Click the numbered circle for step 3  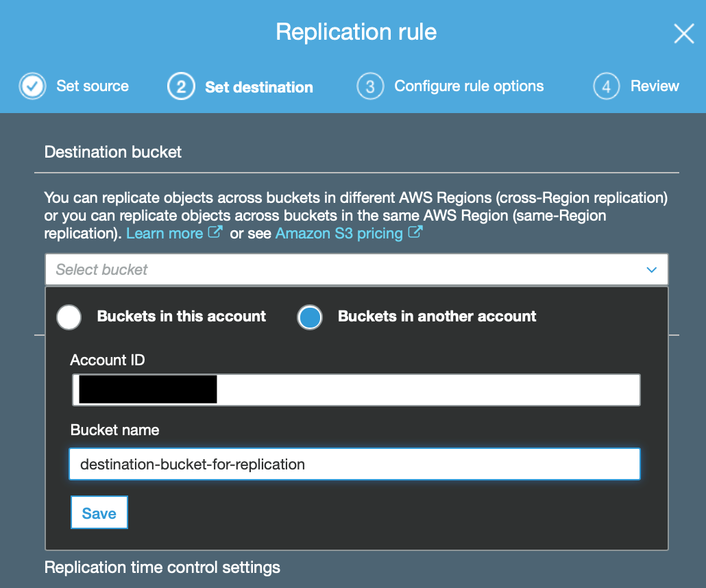point(370,86)
